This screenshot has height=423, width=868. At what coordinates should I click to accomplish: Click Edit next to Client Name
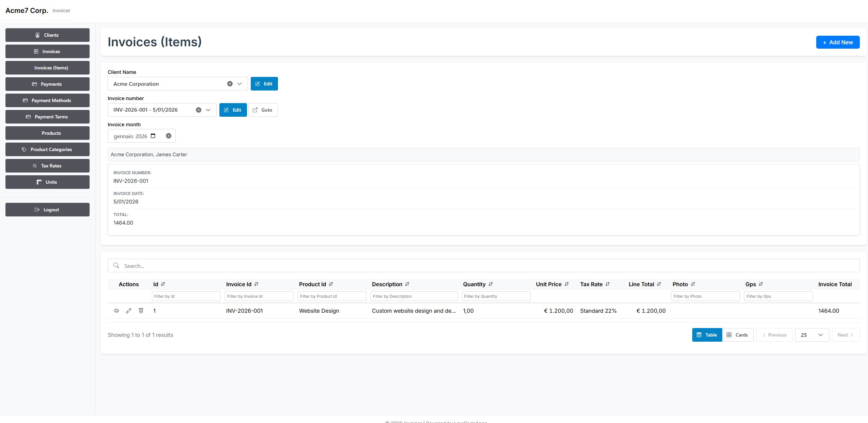pyautogui.click(x=264, y=84)
